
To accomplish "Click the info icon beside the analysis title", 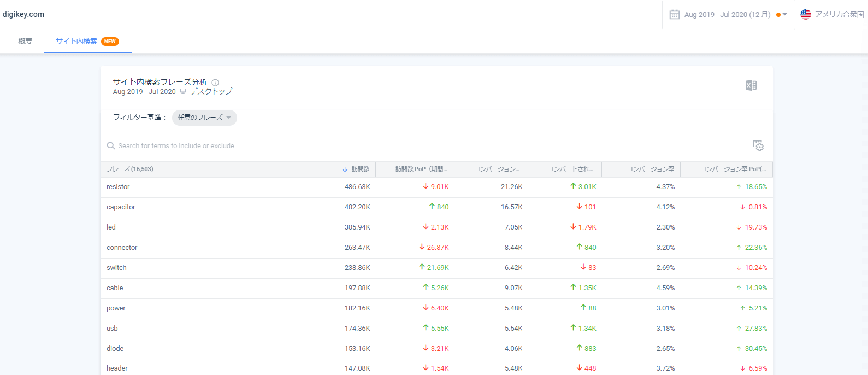I will point(215,83).
